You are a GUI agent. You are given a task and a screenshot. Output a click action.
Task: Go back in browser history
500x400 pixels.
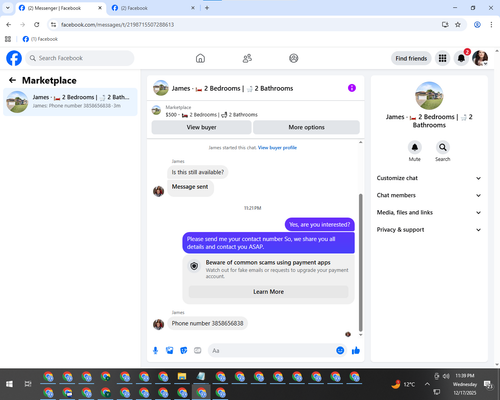tap(9, 25)
